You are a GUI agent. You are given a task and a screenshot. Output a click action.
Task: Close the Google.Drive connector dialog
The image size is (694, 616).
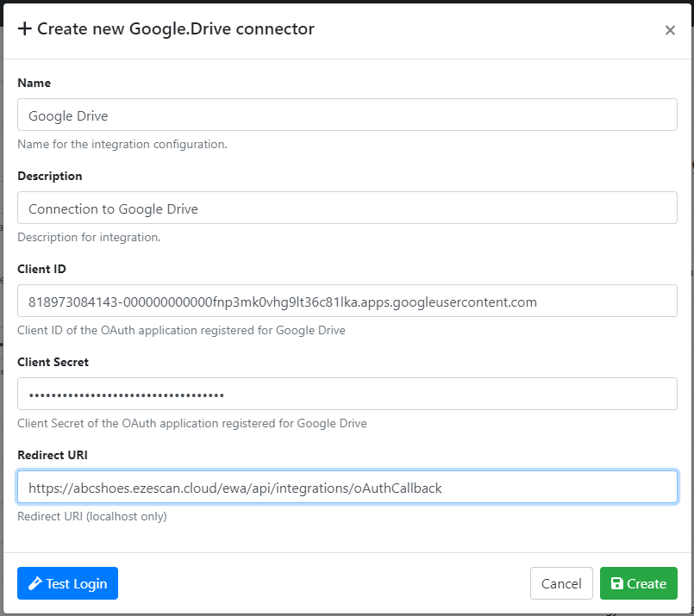coord(670,30)
